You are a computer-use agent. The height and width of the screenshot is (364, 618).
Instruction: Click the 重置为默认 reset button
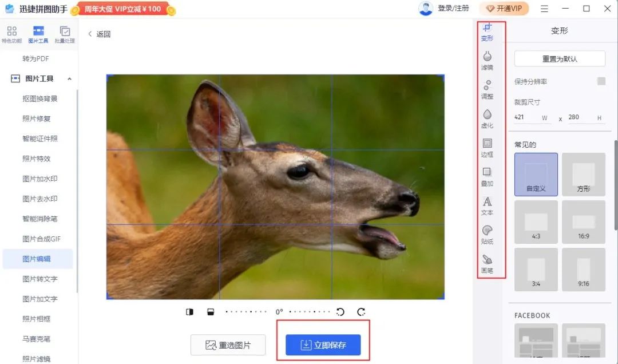pyautogui.click(x=559, y=59)
